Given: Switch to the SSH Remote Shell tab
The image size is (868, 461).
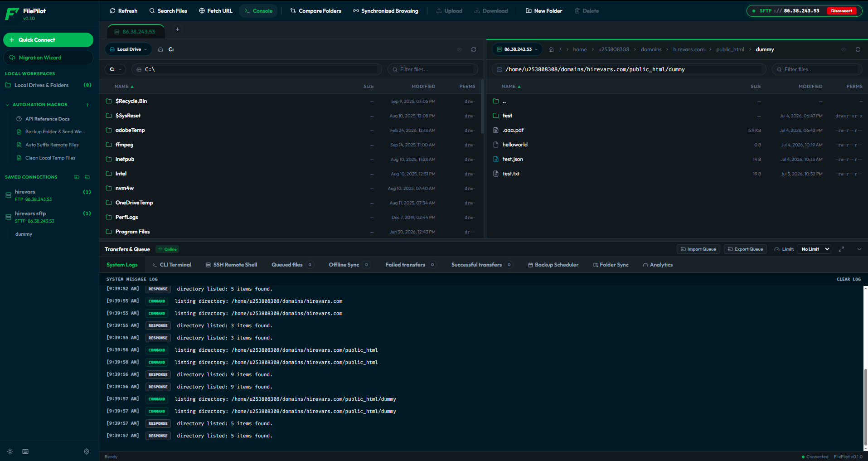Looking at the screenshot, I should tap(231, 265).
